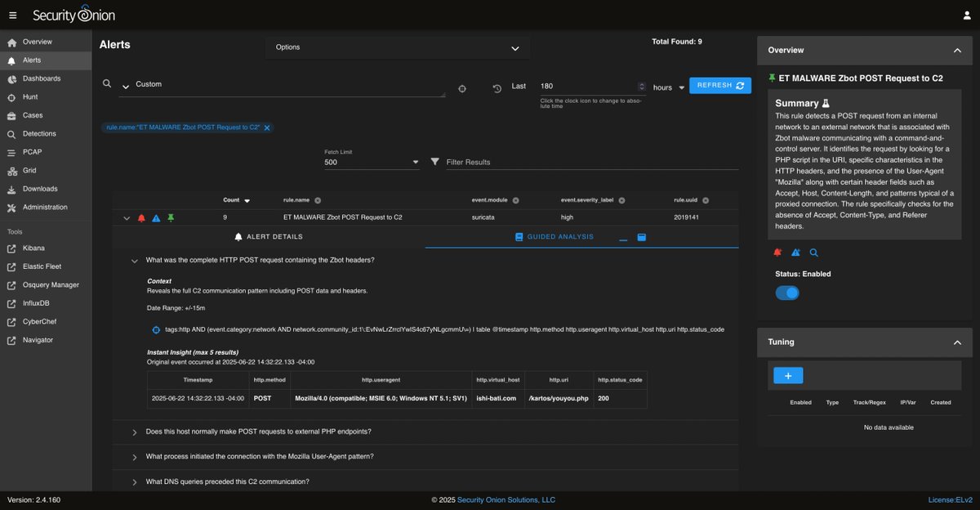Click the REFRESH button
The width and height of the screenshot is (980, 510).
click(x=719, y=85)
